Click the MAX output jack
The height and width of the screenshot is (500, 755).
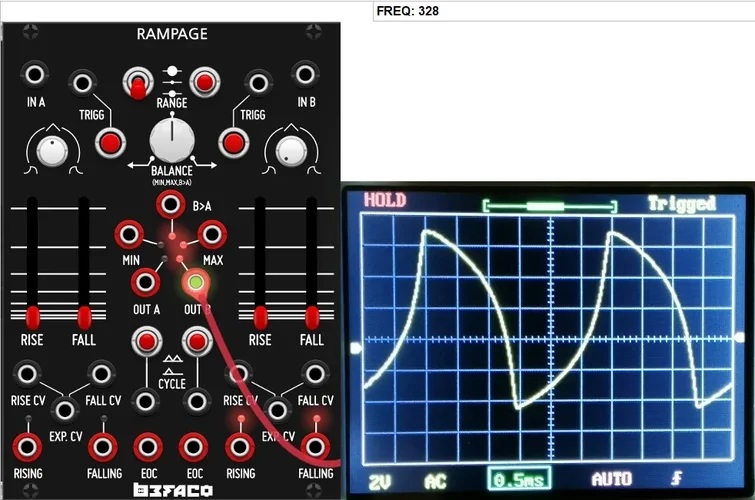pyautogui.click(x=212, y=235)
